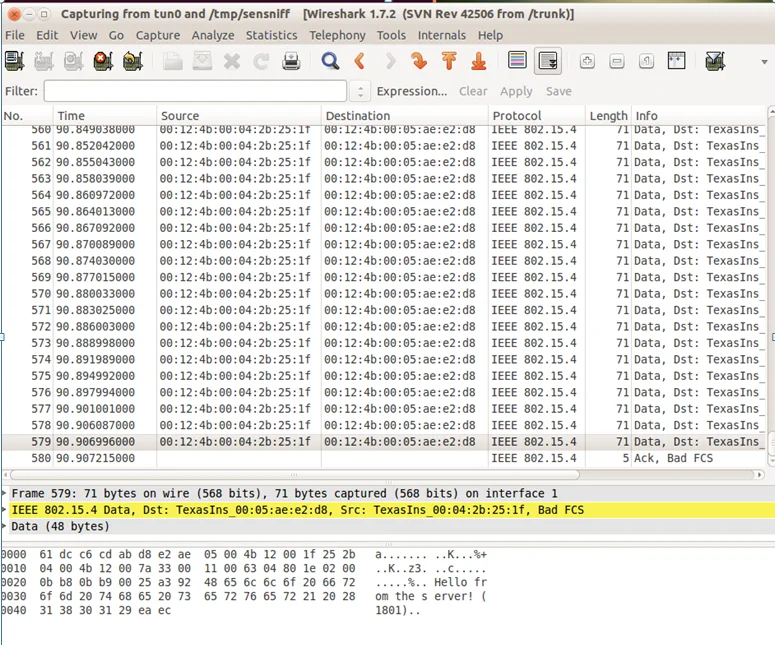775x645 pixels.
Task: Click the packet list vertical scrollbar
Action: coord(771,442)
